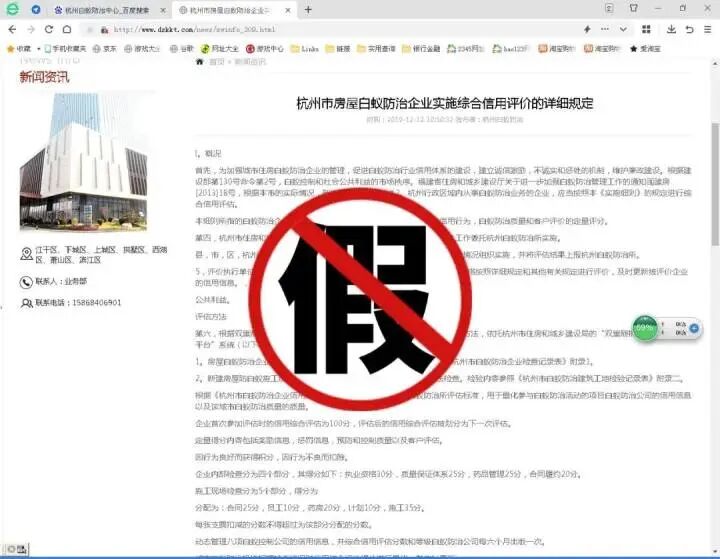Expand the favorites dropdown arrow
720x559 pixels.
(39, 49)
